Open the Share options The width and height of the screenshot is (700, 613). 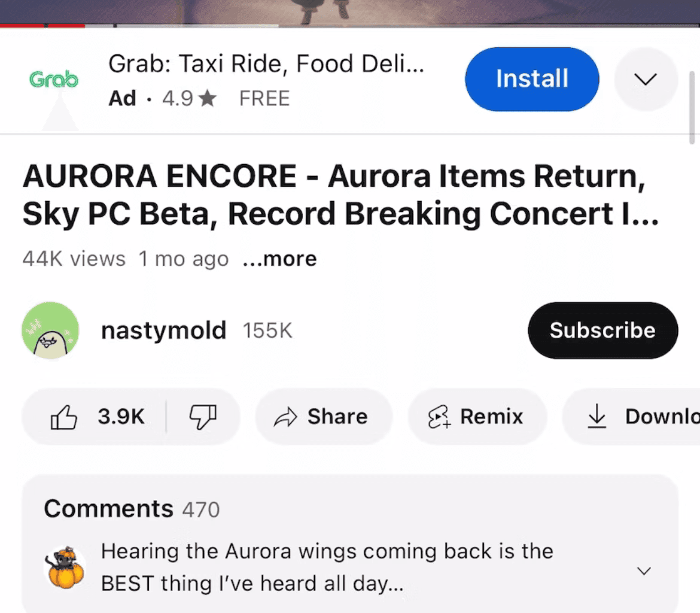[x=324, y=417]
